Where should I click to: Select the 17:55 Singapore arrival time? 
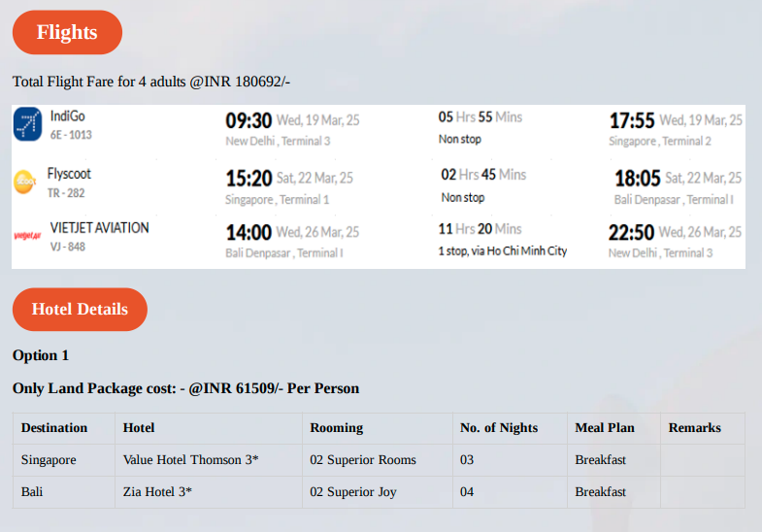(x=632, y=120)
